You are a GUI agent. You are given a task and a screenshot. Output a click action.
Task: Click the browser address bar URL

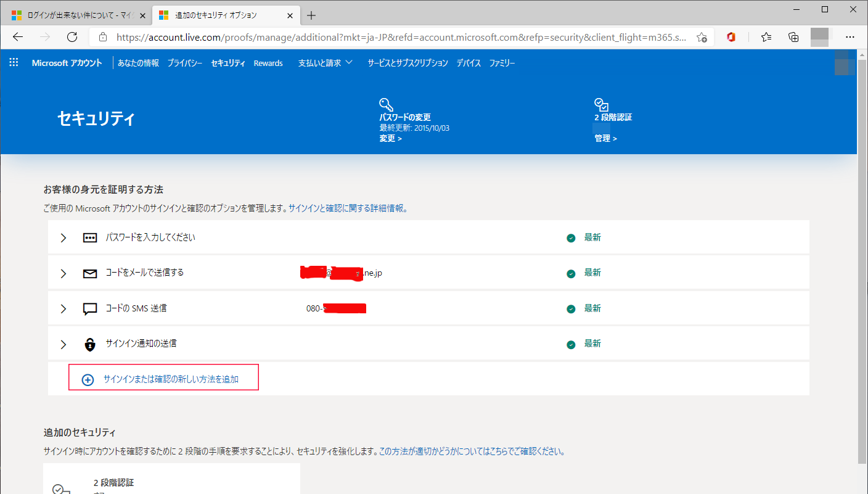[x=401, y=37]
